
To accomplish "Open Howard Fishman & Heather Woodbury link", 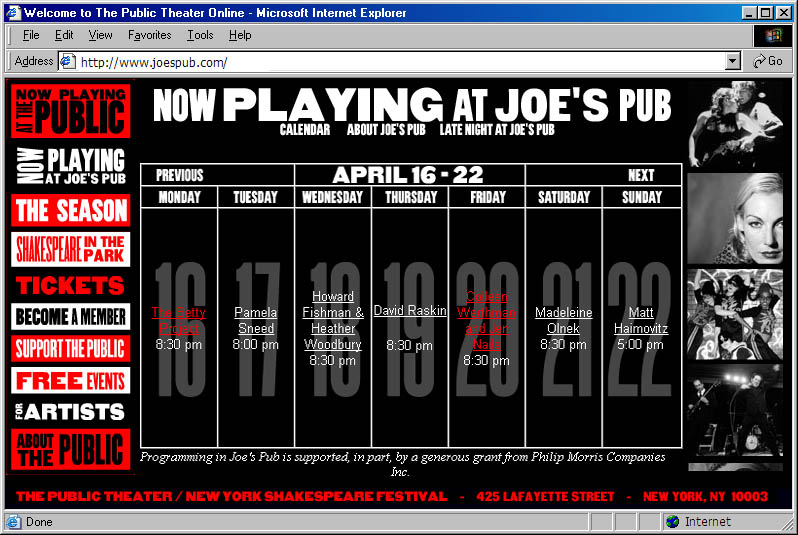I will pos(333,320).
